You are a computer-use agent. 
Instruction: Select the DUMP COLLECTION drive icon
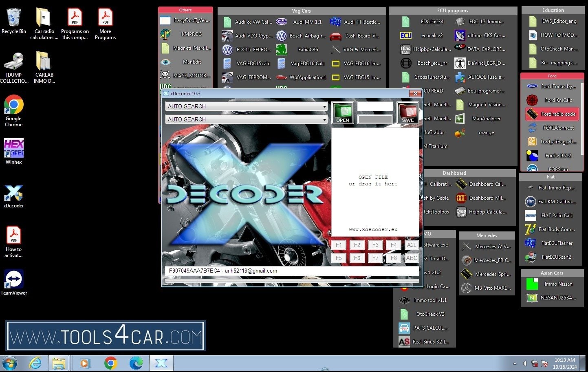[14, 68]
